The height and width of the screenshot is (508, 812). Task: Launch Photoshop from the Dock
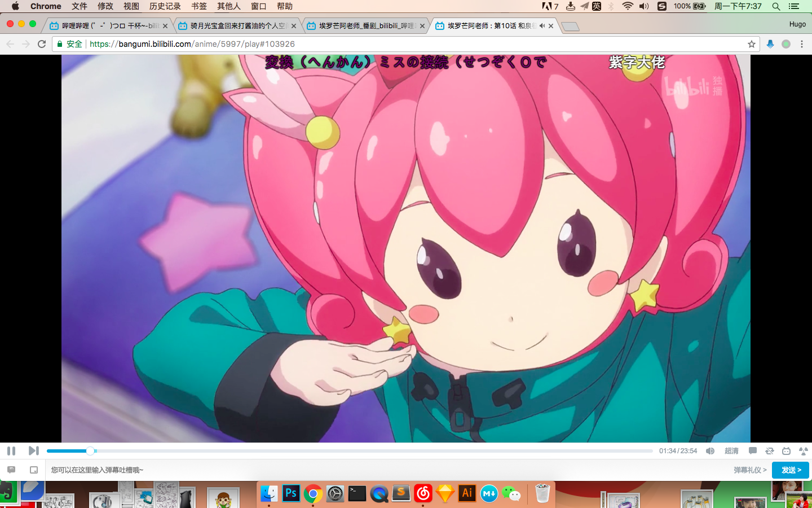click(x=291, y=493)
